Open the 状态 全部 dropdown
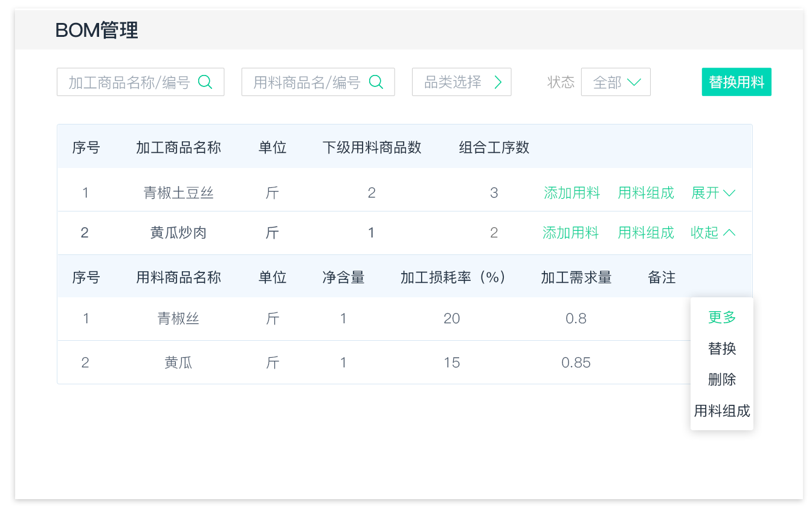The width and height of the screenshot is (812, 510). coord(616,82)
